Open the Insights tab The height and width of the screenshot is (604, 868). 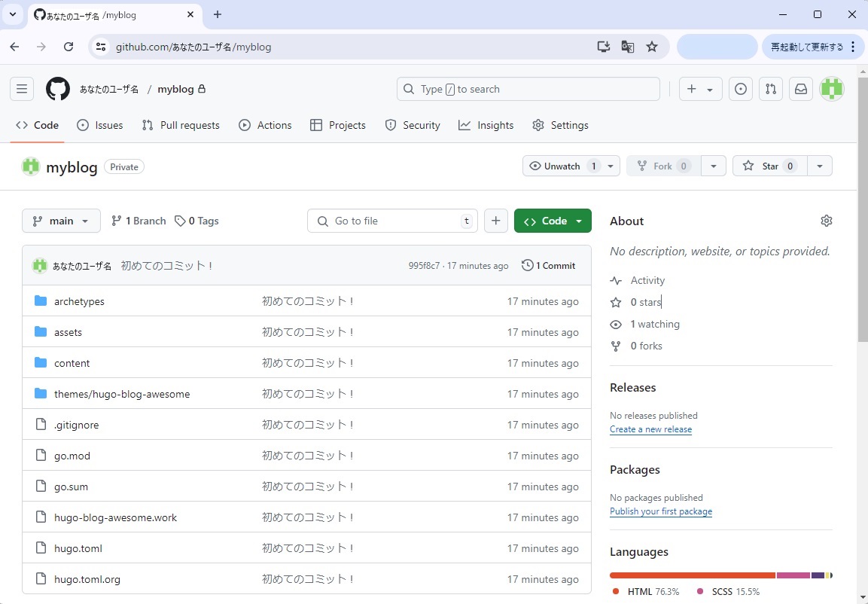click(x=486, y=125)
